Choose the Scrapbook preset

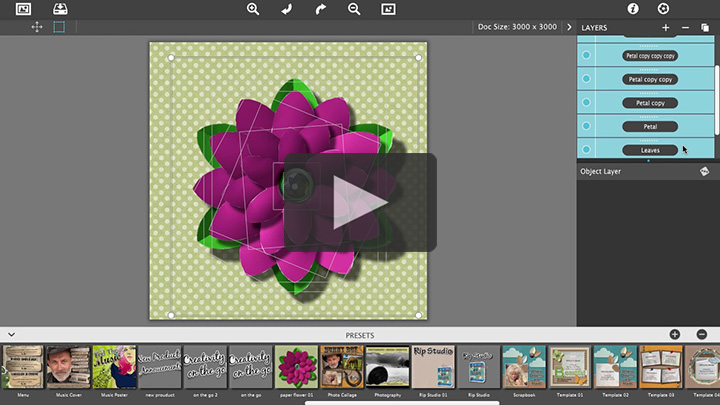524,367
